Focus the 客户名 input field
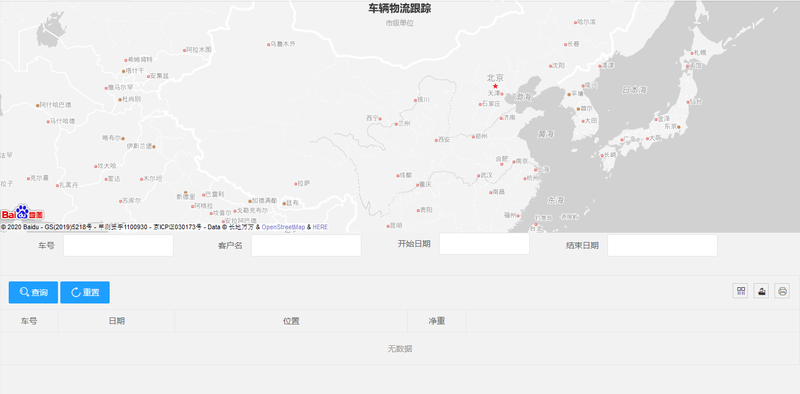The image size is (800, 394). pos(306,245)
